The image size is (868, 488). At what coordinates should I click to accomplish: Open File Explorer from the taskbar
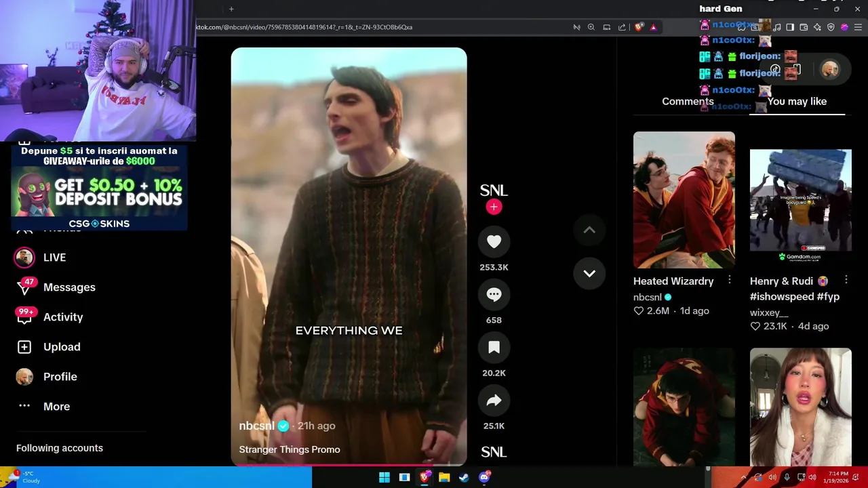point(444,477)
